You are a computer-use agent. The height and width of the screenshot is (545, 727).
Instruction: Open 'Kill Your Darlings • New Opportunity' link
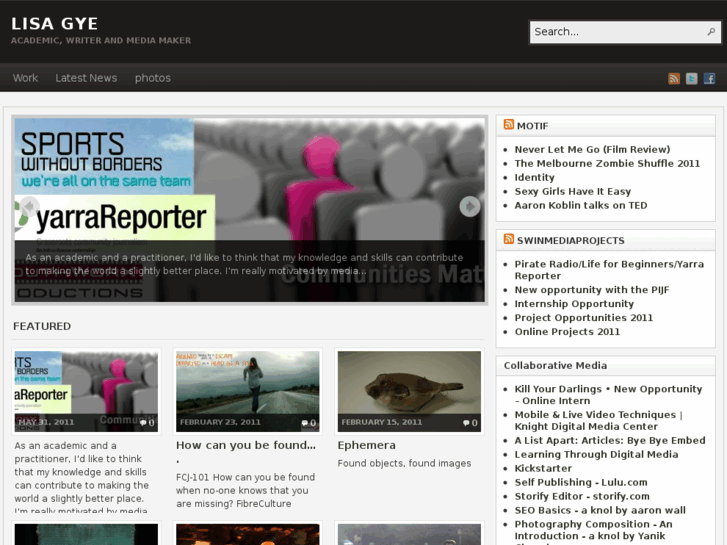[x=608, y=395]
